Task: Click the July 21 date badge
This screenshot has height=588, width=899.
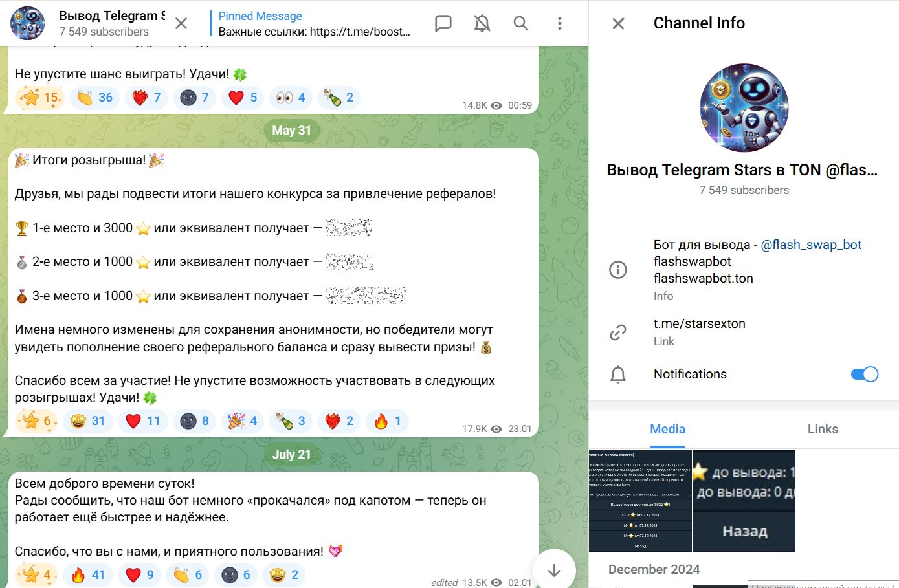Action: tap(291, 454)
